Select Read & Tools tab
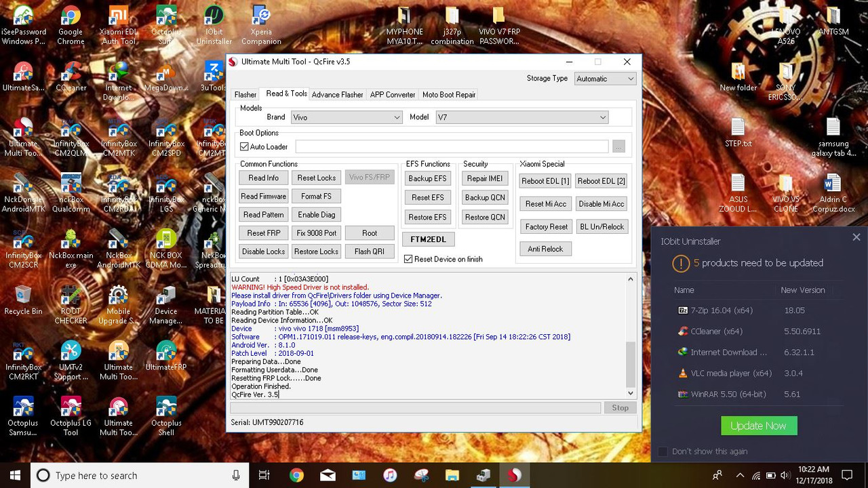868x488 pixels. pyautogui.click(x=286, y=94)
